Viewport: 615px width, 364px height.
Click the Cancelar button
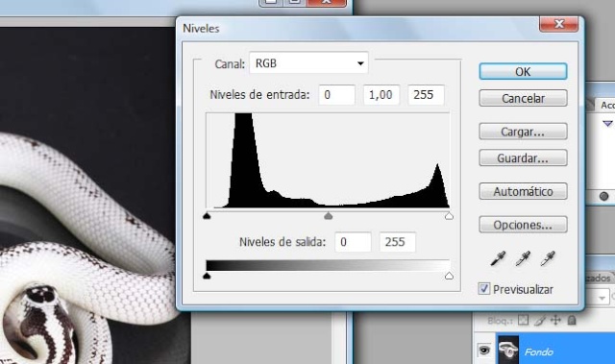(x=523, y=98)
